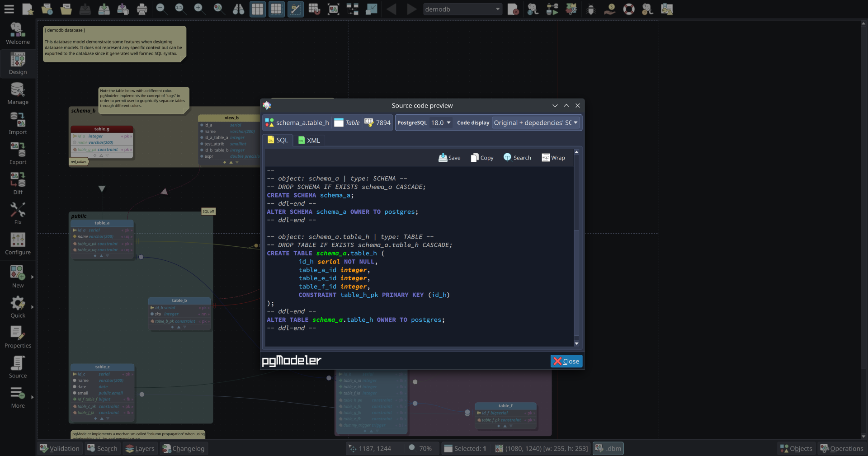Open the Design view in sidebar
This screenshot has height=456, width=868.
click(x=18, y=63)
